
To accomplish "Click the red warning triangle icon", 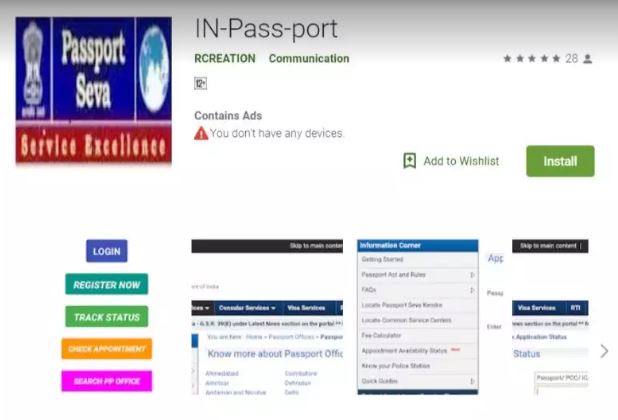I will (201, 134).
